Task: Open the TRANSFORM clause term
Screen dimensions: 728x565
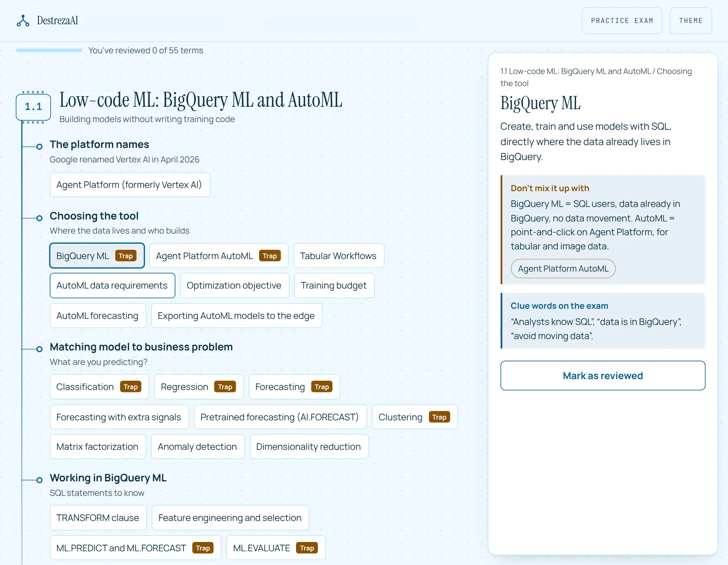Action: [x=98, y=518]
